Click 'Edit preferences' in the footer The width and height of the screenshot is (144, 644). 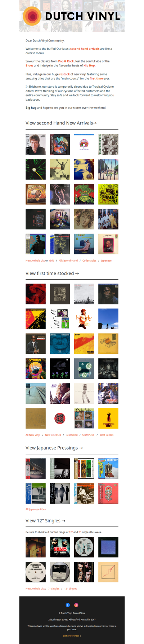[x=71, y=636]
